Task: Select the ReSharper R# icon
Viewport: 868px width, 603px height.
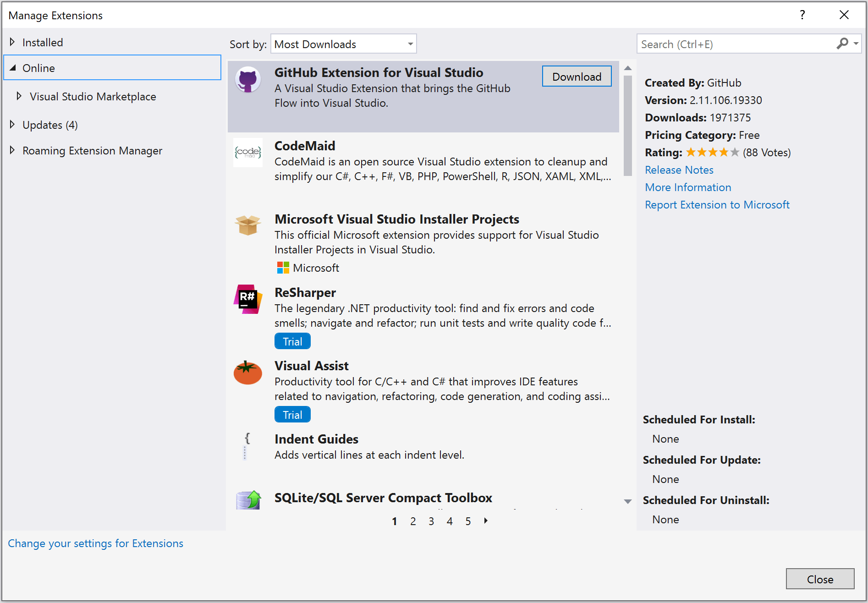Action: point(247,300)
